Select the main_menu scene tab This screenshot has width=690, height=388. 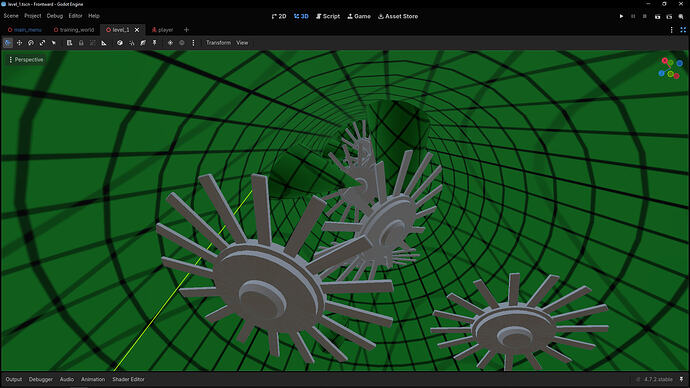(x=25, y=30)
